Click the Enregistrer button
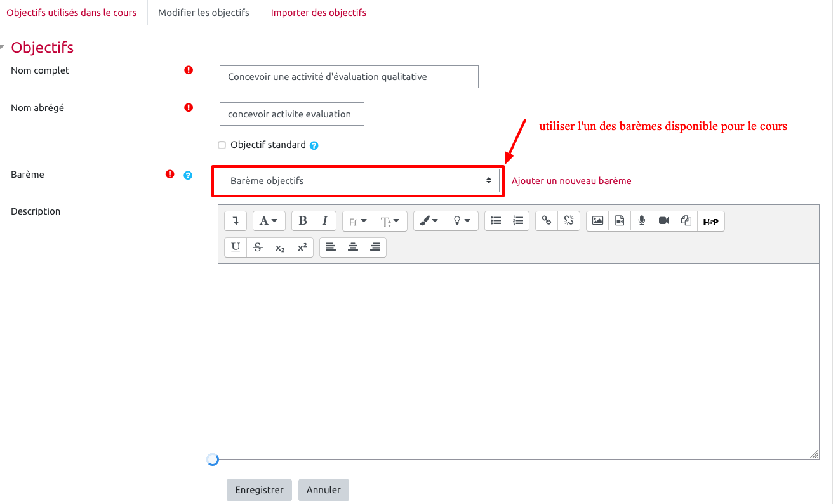This screenshot has height=504, width=838. (259, 490)
